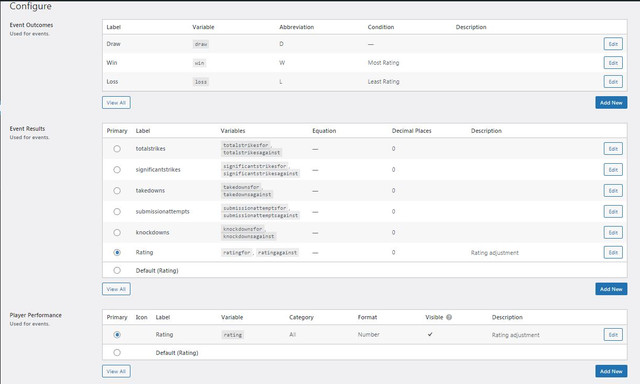This screenshot has width=640, height=384.
Task: Click the Visible checkmark for Rating
Action: [x=430, y=334]
